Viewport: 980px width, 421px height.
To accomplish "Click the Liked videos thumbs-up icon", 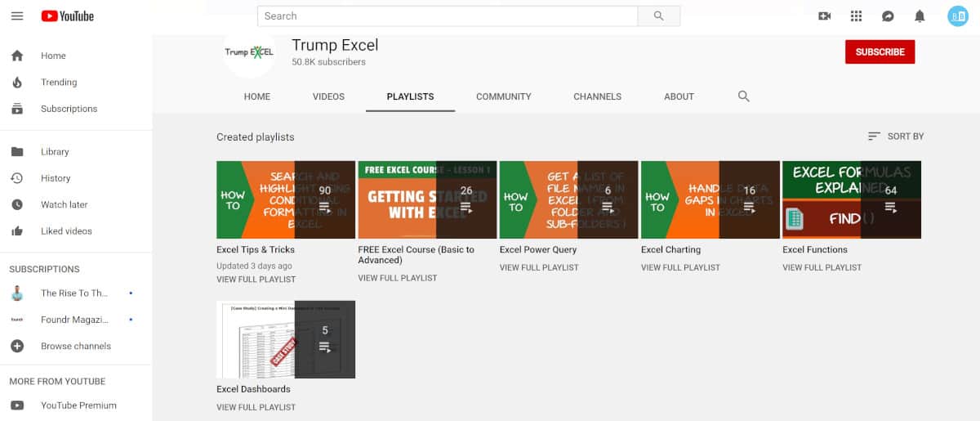I will (17, 231).
